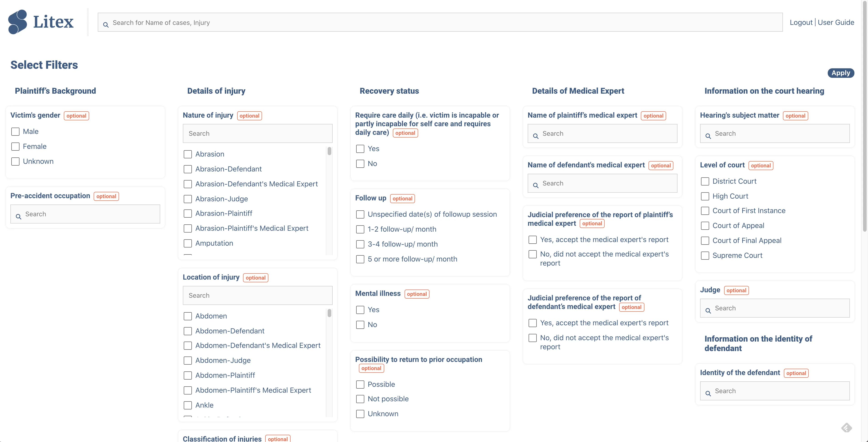Check Yes under Mental illness

point(360,310)
